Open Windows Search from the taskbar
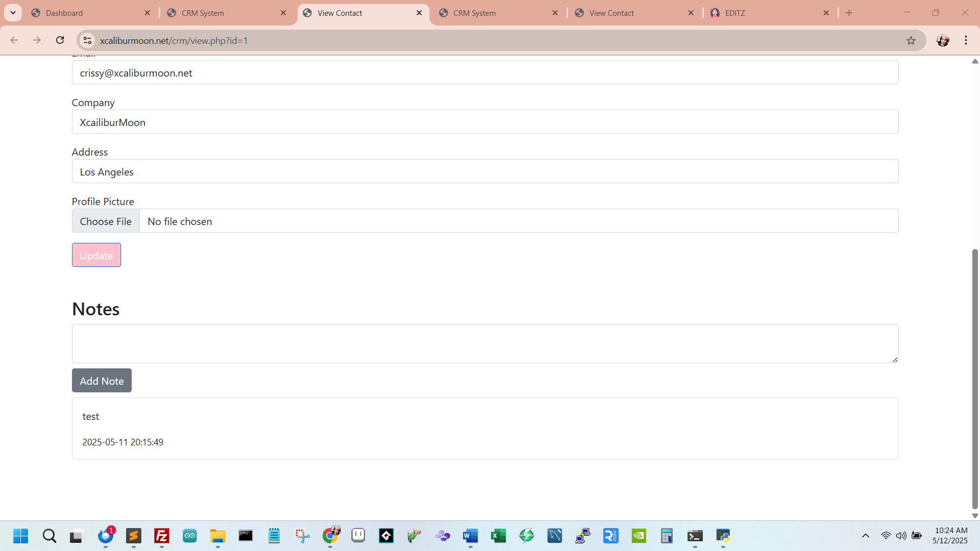The height and width of the screenshot is (551, 980). 50,536
